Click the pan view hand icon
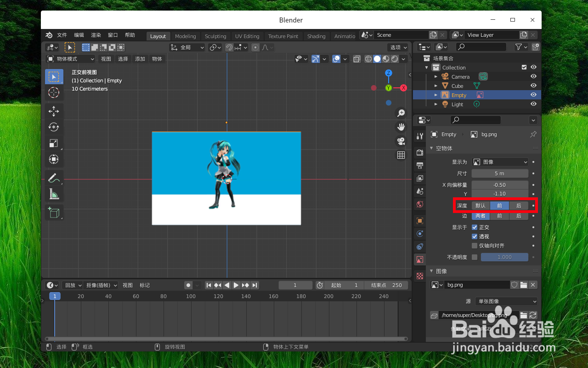 click(401, 127)
